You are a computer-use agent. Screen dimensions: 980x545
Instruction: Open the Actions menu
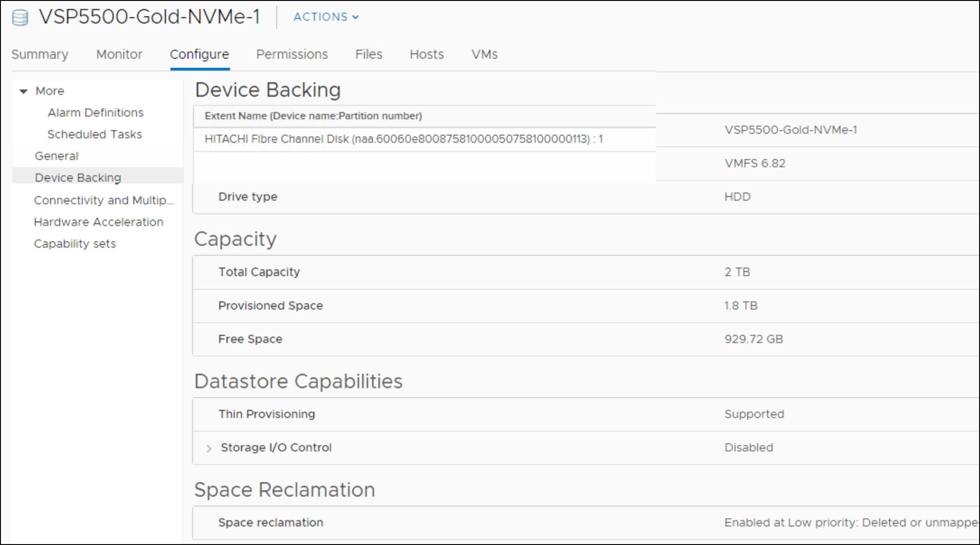tap(325, 17)
